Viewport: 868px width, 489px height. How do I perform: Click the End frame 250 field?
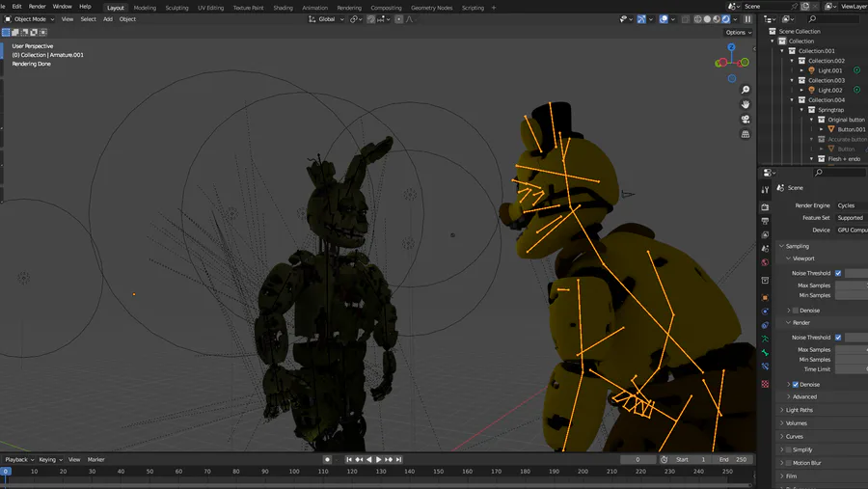733,460
